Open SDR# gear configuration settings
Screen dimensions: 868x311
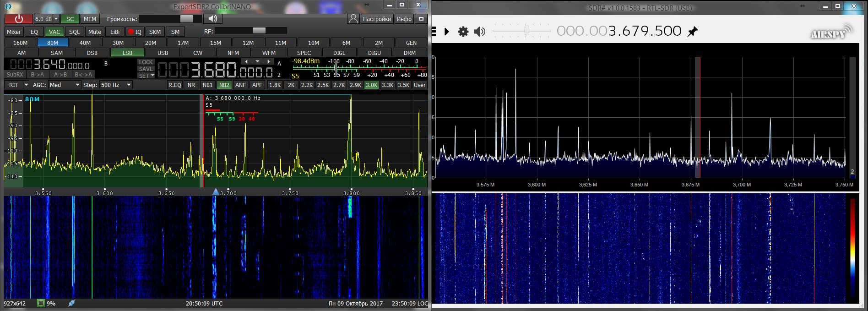pos(463,31)
